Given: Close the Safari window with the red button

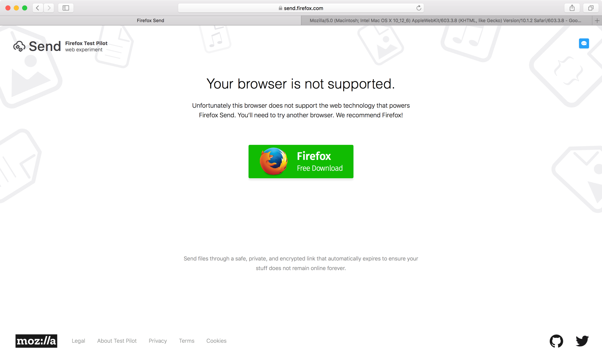Looking at the screenshot, I should click(x=8, y=8).
